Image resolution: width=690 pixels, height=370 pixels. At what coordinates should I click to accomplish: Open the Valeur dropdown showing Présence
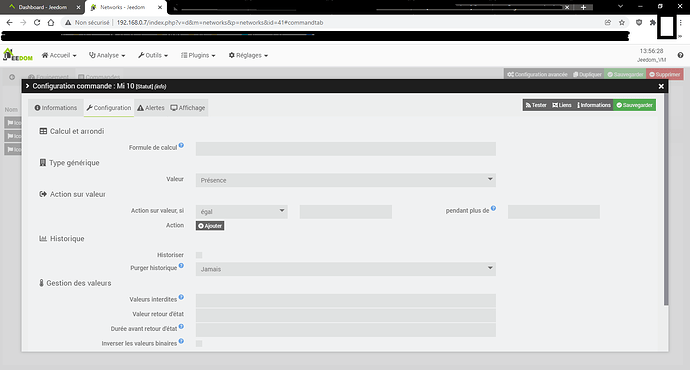(x=346, y=180)
